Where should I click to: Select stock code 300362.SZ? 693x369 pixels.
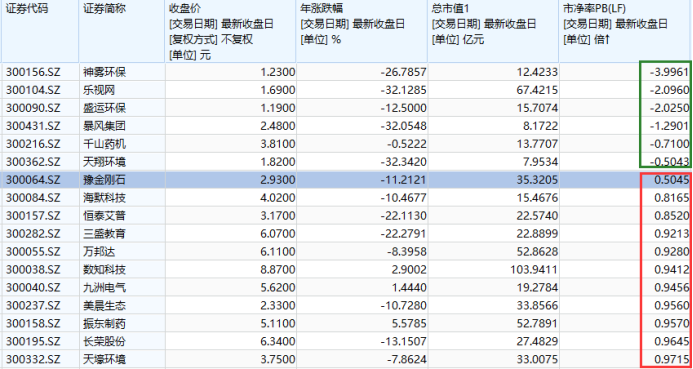pyautogui.click(x=33, y=162)
